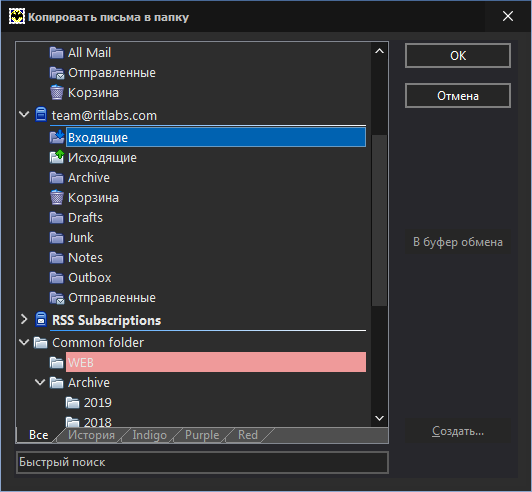This screenshot has width=532, height=492.
Task: Open the Indigo tab
Action: 149,435
